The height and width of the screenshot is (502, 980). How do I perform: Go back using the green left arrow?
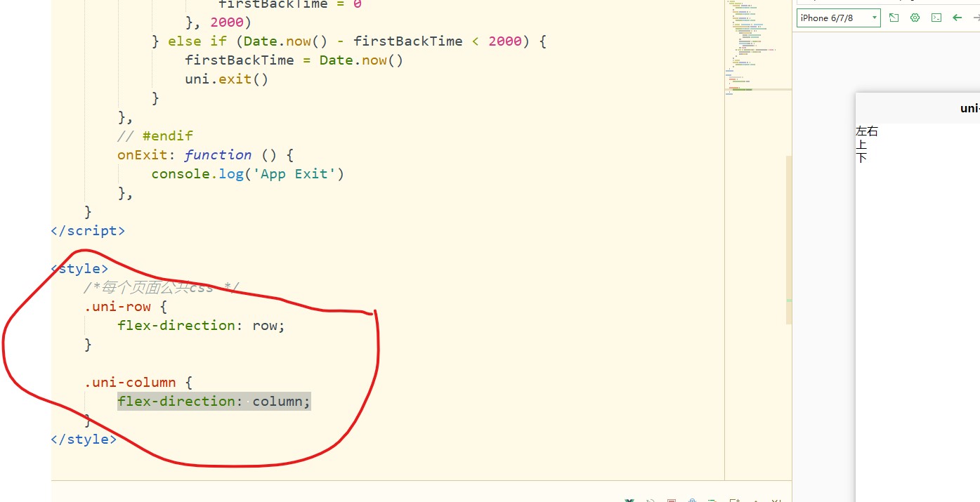coord(957,18)
